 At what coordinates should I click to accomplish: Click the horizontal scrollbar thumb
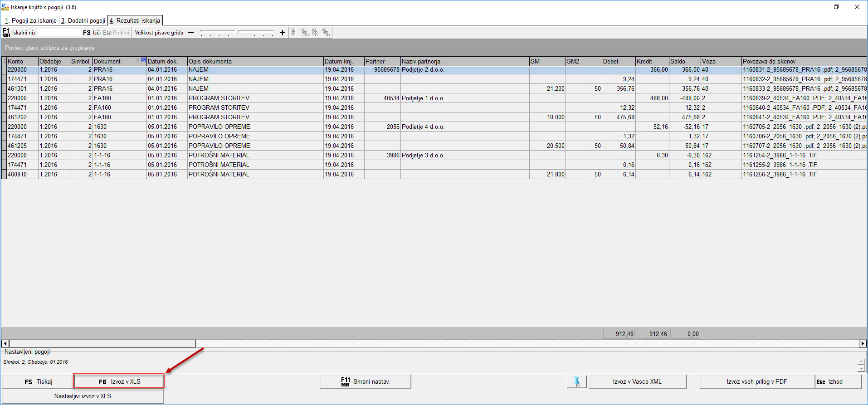pos(102,344)
